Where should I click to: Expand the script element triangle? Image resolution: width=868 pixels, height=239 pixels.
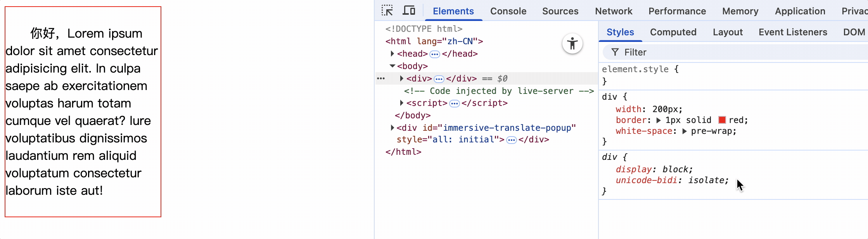pyautogui.click(x=401, y=103)
